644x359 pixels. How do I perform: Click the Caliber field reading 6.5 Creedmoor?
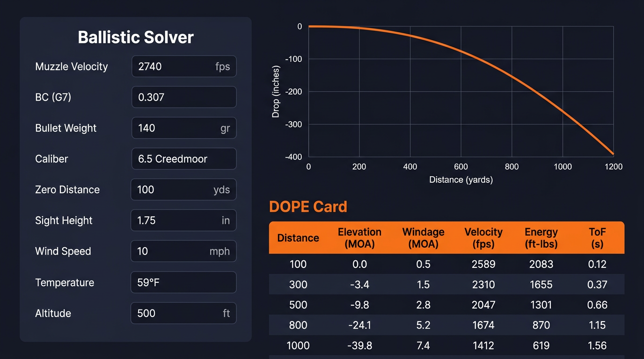point(184,159)
